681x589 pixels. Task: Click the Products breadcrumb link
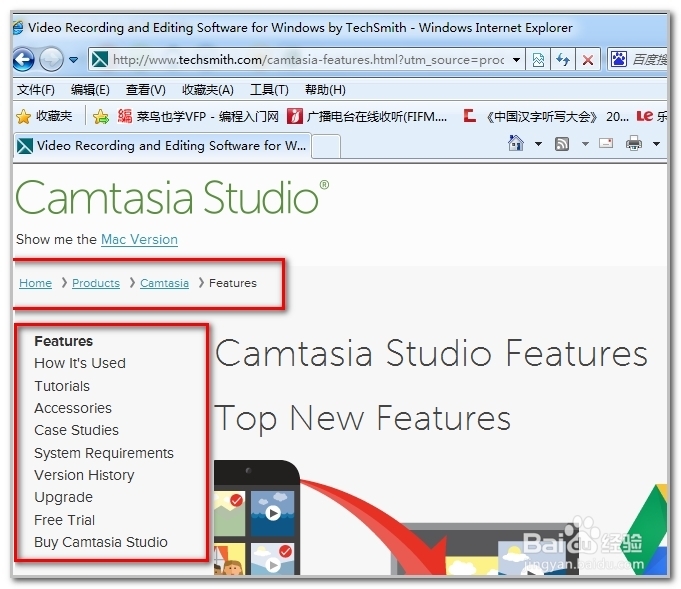click(96, 283)
